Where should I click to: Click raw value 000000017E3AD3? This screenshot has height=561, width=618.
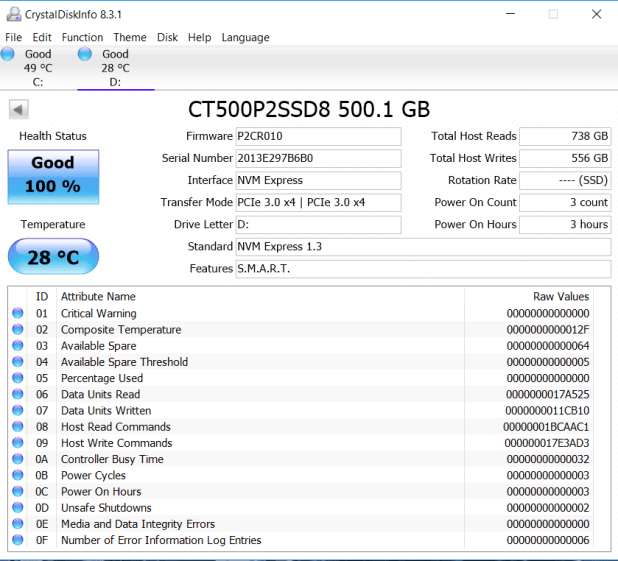tap(547, 442)
